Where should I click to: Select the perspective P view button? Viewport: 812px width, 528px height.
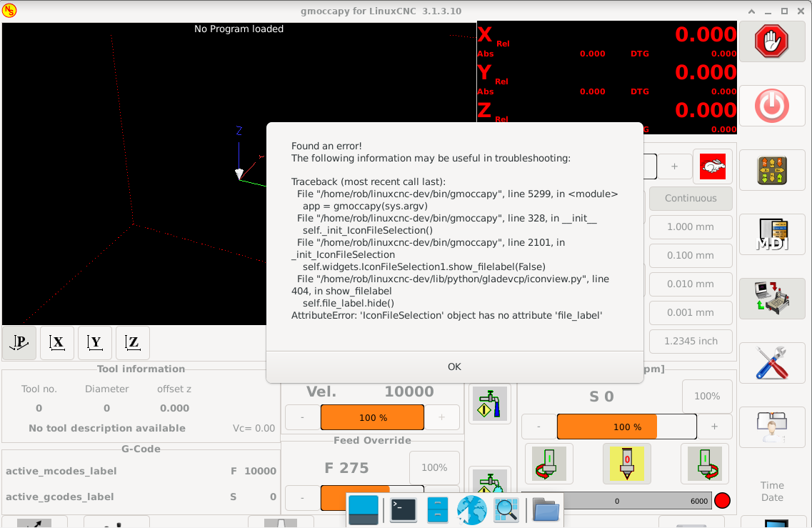[19, 342]
